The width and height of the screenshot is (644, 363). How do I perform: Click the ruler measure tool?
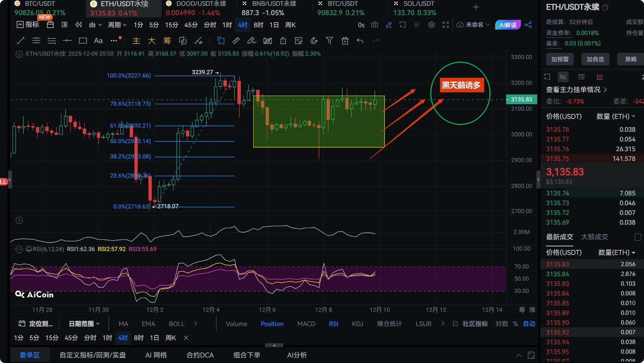click(236, 41)
